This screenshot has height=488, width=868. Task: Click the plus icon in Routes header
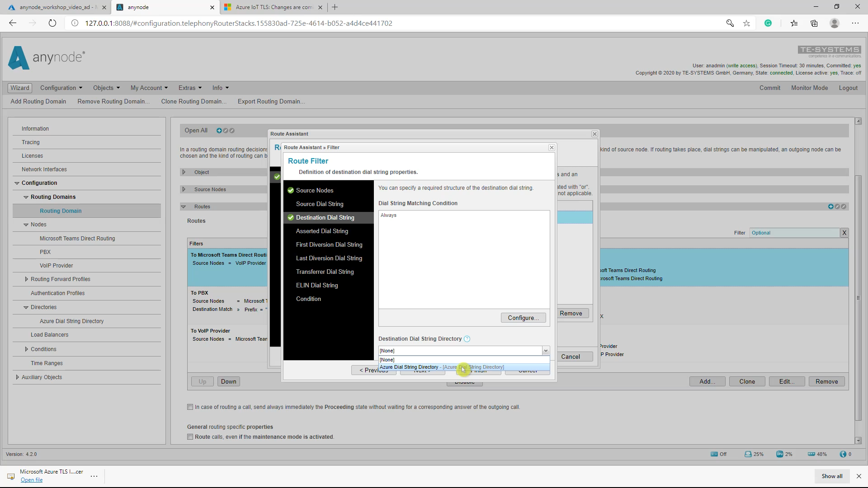coord(831,206)
